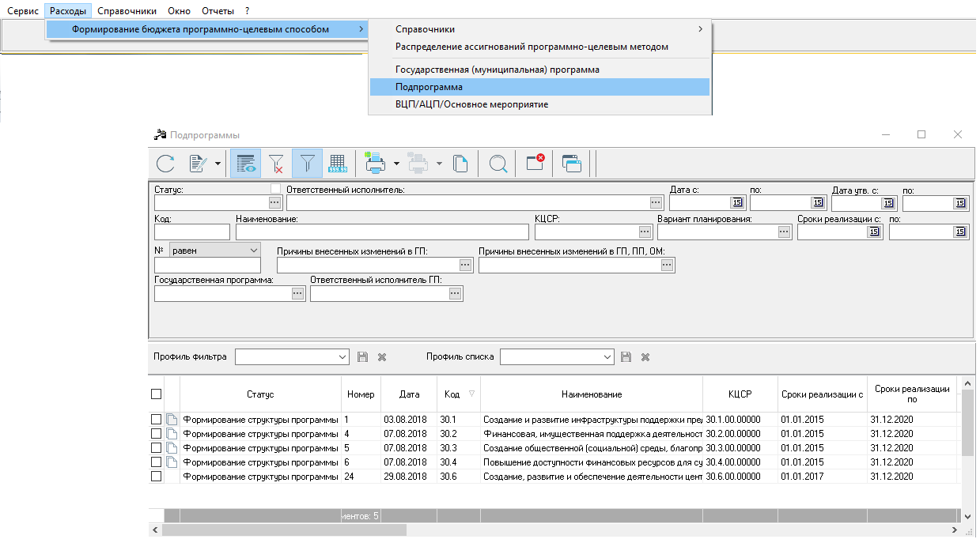Image resolution: width=980 pixels, height=539 pixels.
Task: Open calendar button for Дата с field
Action: (736, 203)
